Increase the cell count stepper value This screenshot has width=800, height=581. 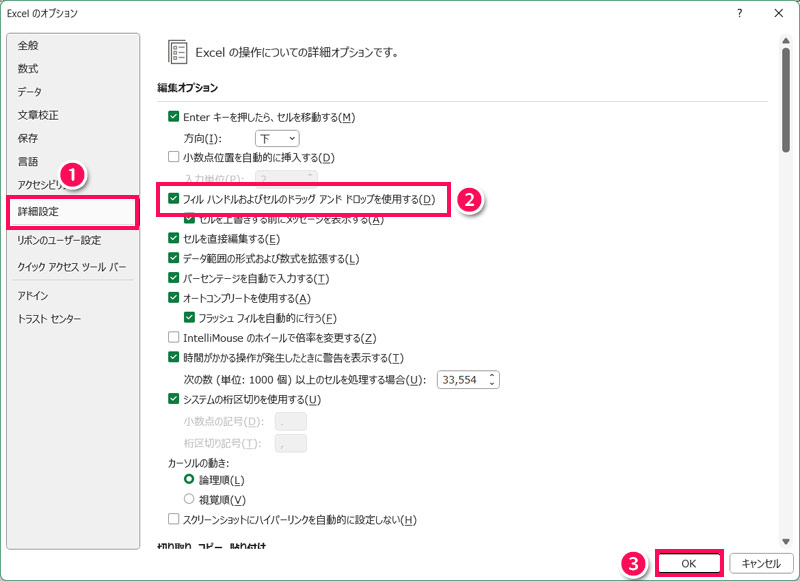tap(492, 376)
